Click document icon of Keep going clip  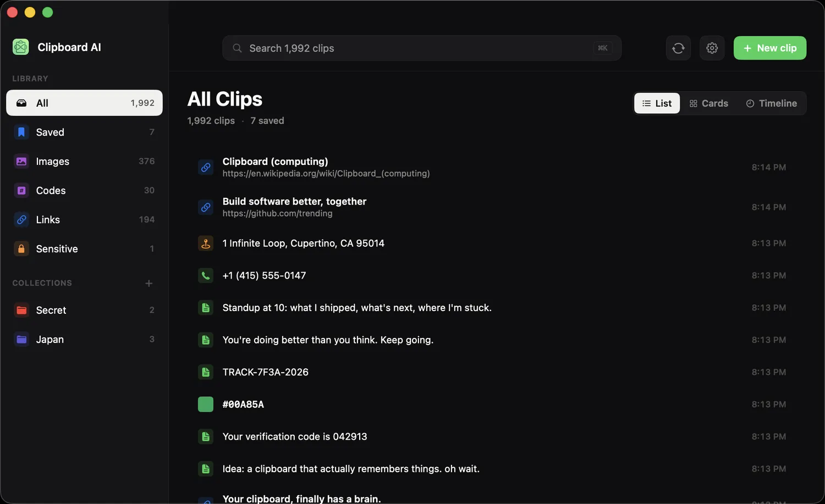206,340
